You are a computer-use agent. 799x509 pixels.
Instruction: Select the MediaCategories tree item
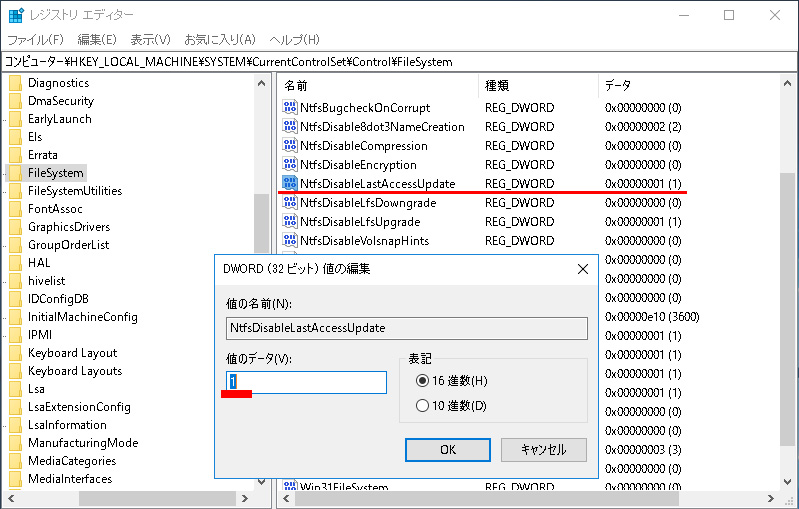tap(72, 461)
